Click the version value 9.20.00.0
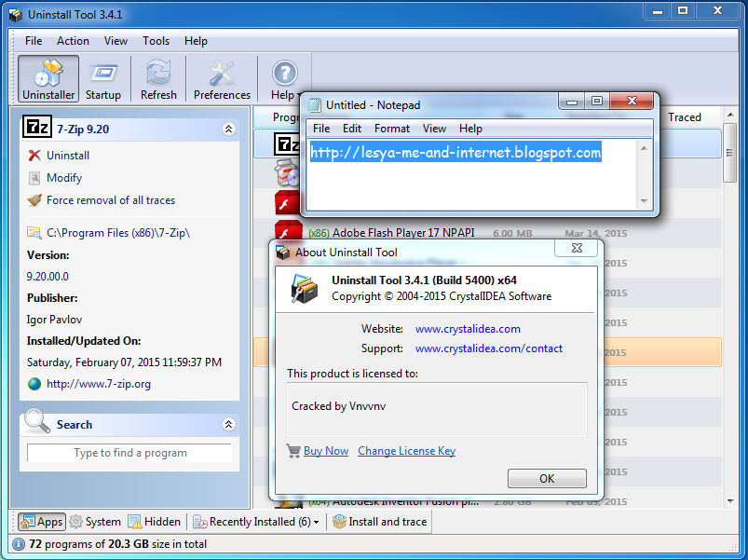 (x=48, y=277)
